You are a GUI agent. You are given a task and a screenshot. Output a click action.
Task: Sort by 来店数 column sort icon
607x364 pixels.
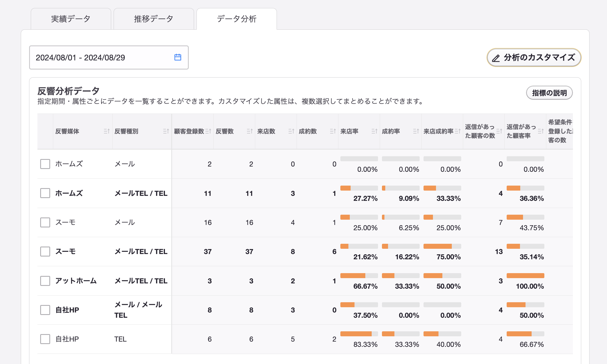(291, 131)
